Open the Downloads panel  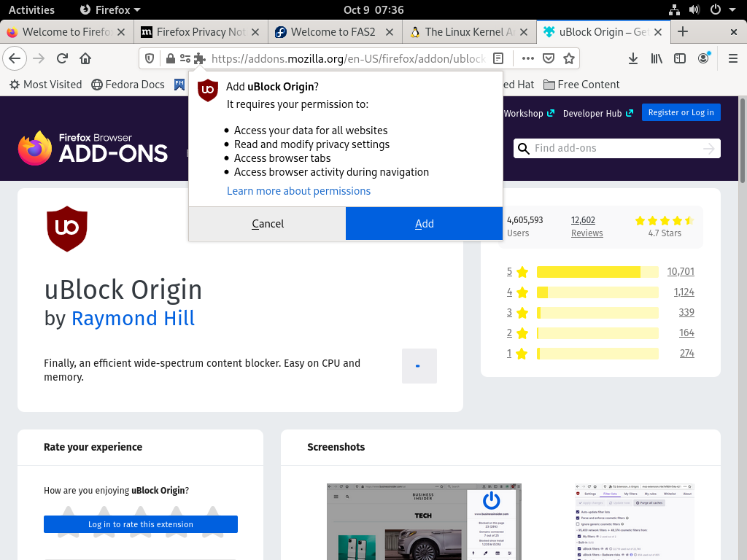[x=632, y=58]
